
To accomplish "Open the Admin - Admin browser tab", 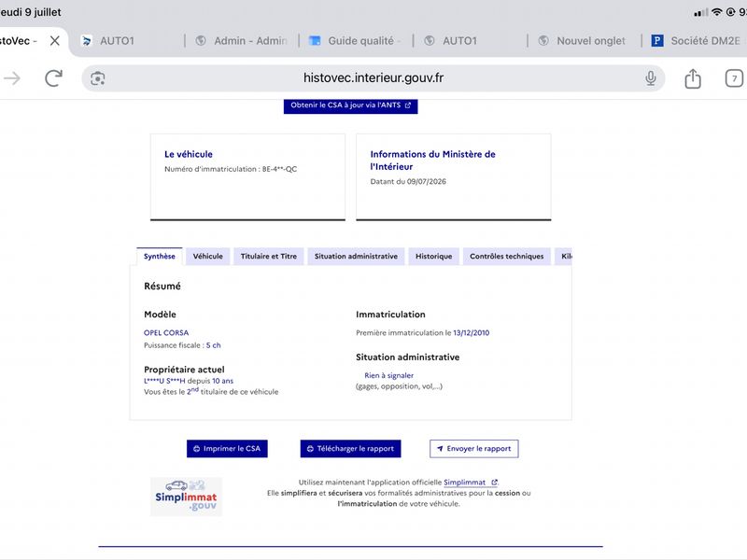I will tap(242, 41).
